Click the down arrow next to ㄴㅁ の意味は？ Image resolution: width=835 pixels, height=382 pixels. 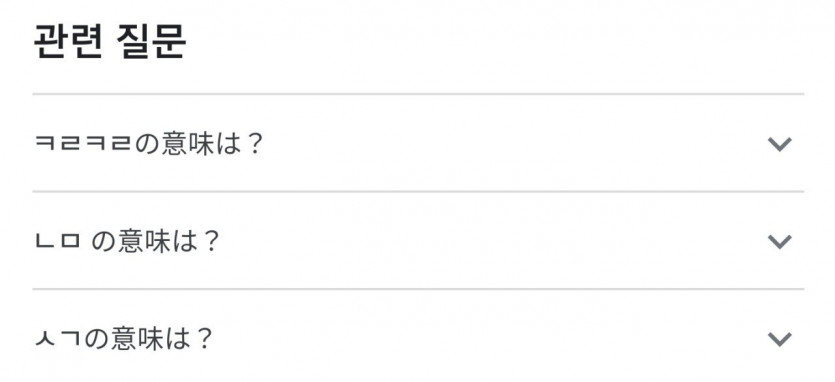779,241
